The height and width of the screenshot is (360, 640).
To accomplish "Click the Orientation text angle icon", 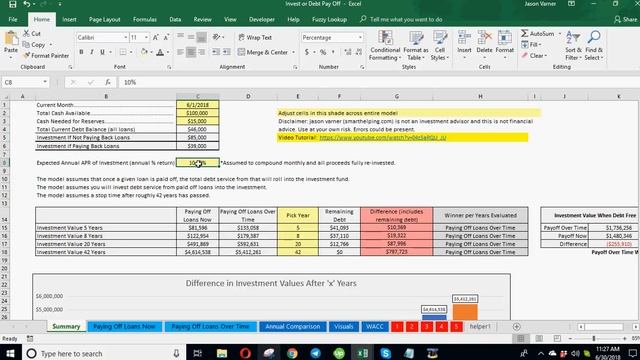I will tap(217, 38).
